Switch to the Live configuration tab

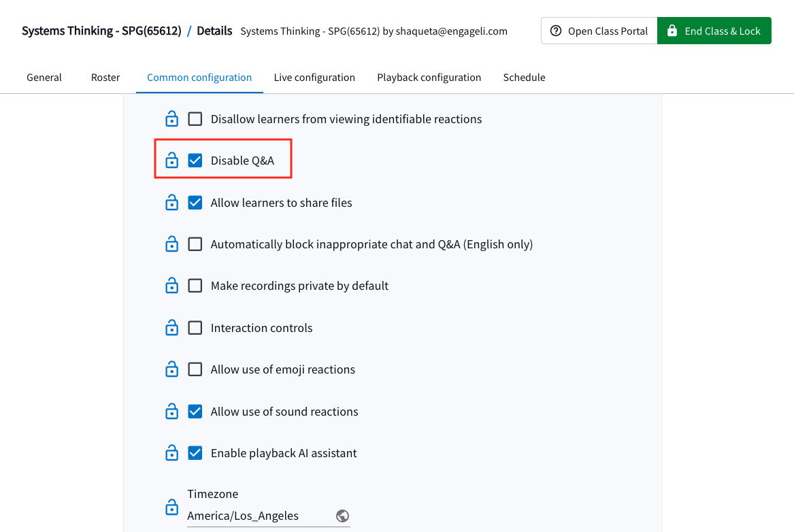tap(314, 78)
